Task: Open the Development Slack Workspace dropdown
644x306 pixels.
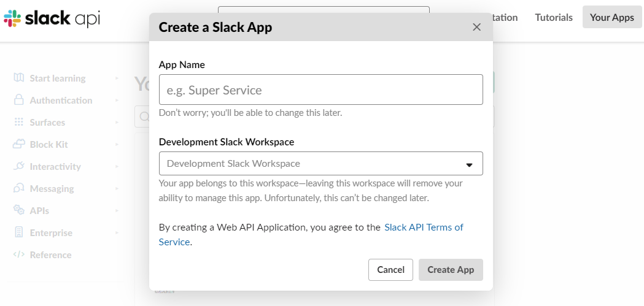Action: point(320,164)
